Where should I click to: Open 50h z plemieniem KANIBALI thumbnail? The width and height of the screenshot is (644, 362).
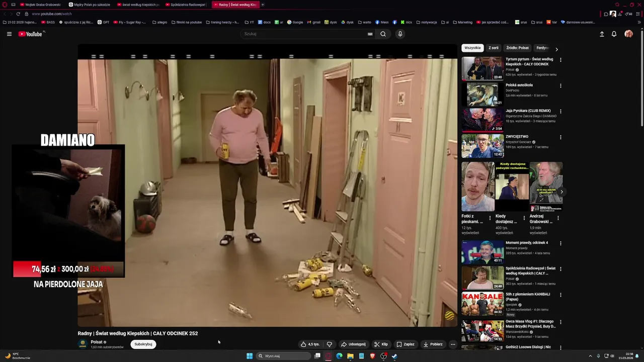coord(482,304)
